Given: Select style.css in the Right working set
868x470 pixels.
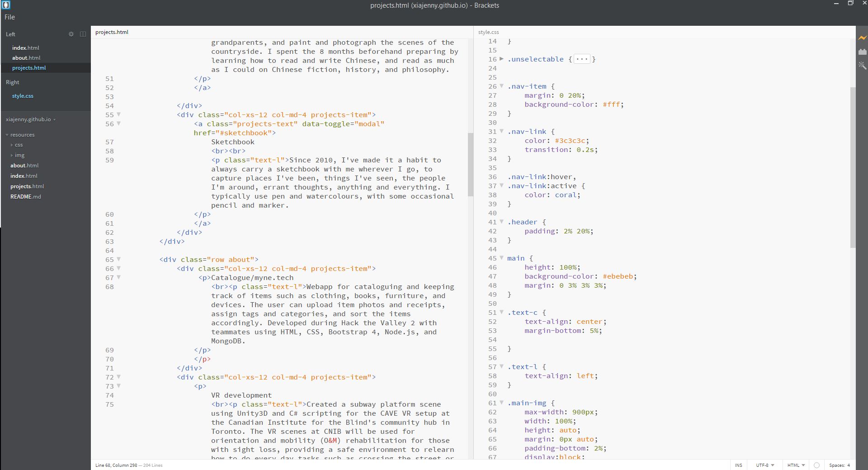Looking at the screenshot, I should (23, 96).
